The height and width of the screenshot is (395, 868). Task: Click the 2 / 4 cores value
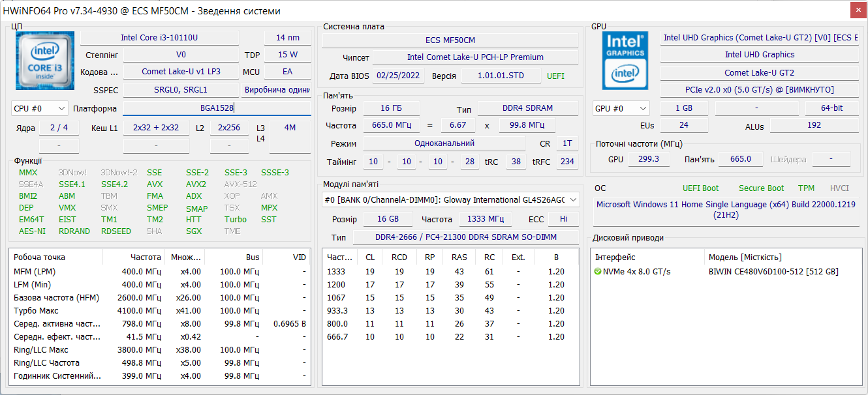[59, 128]
